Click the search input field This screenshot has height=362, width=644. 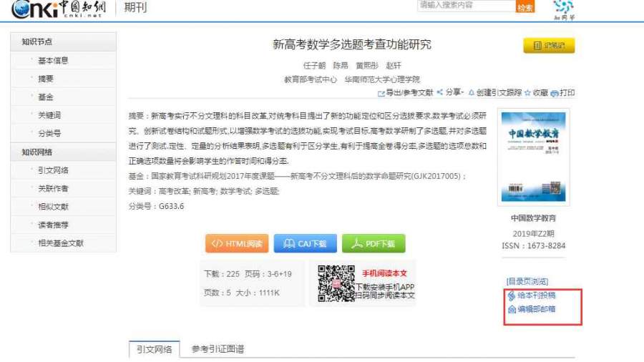click(x=465, y=6)
